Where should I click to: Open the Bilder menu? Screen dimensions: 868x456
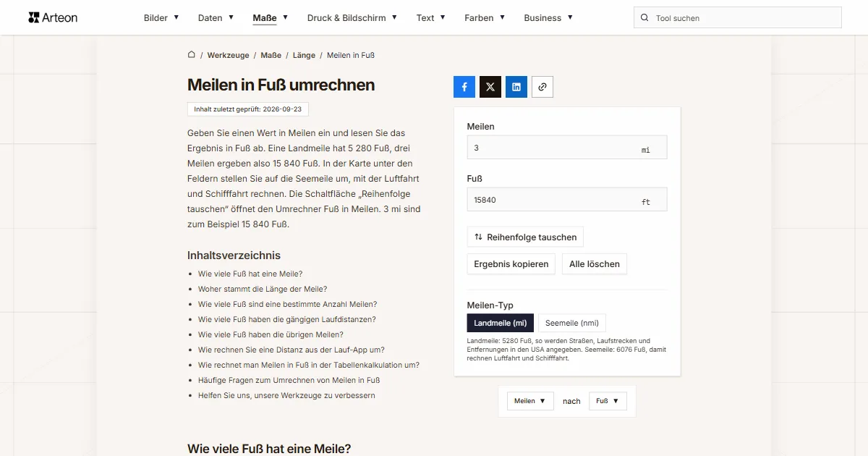[x=161, y=18]
